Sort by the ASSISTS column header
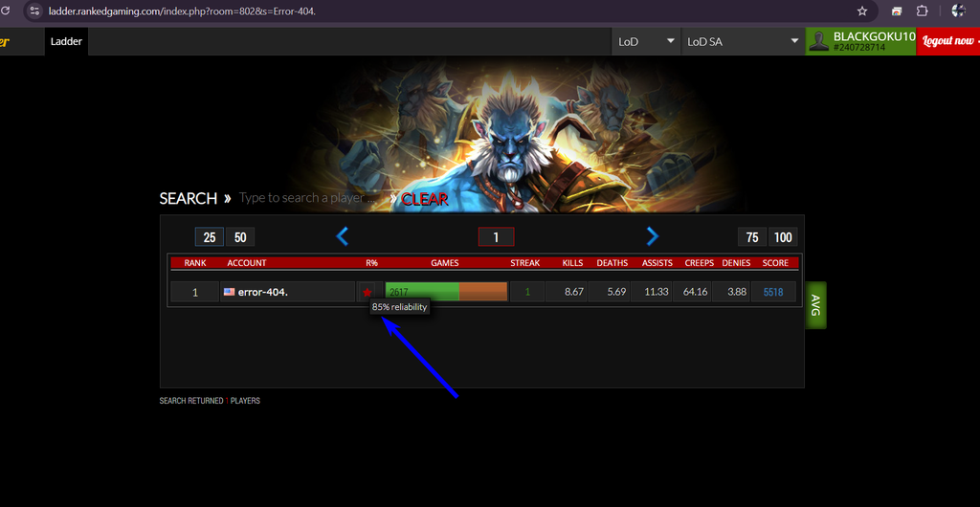The height and width of the screenshot is (507, 980). (x=657, y=263)
